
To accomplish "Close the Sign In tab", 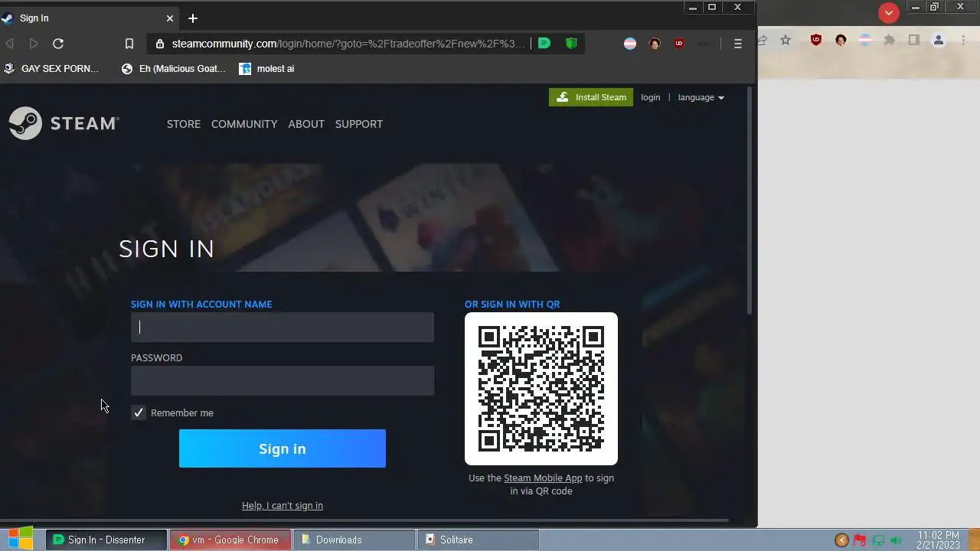I will click(x=170, y=18).
